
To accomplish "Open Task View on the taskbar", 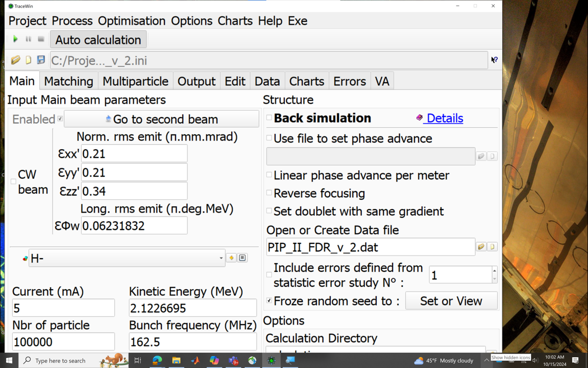I will pos(138,360).
